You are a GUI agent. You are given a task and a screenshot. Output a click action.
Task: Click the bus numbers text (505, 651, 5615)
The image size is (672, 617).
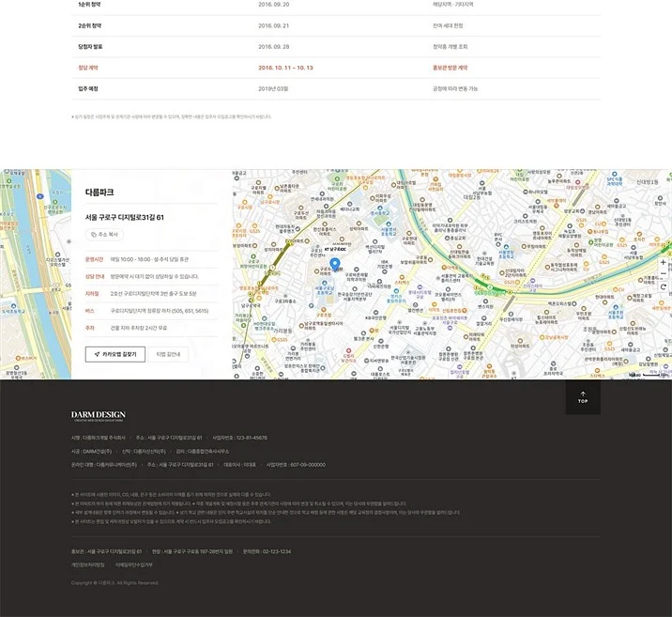point(190,311)
